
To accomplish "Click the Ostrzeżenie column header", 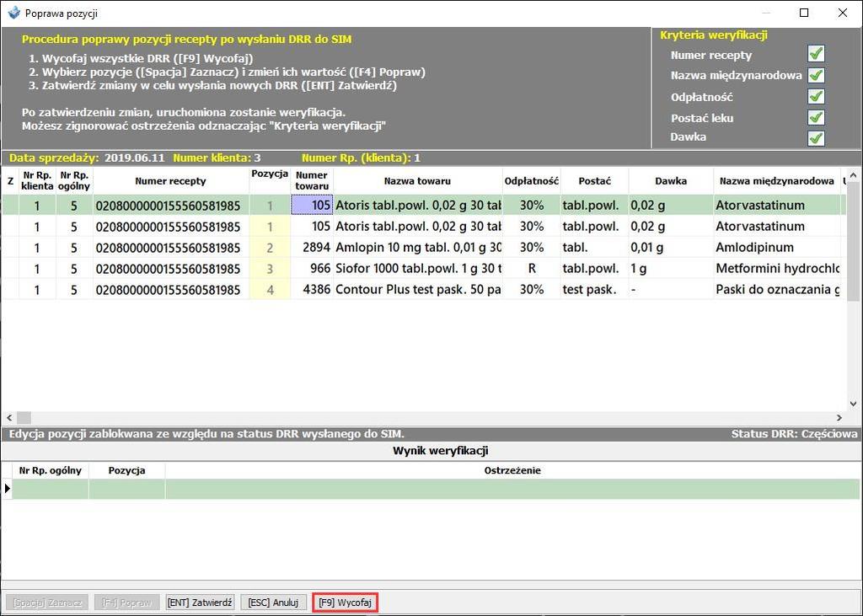I will click(x=512, y=471).
